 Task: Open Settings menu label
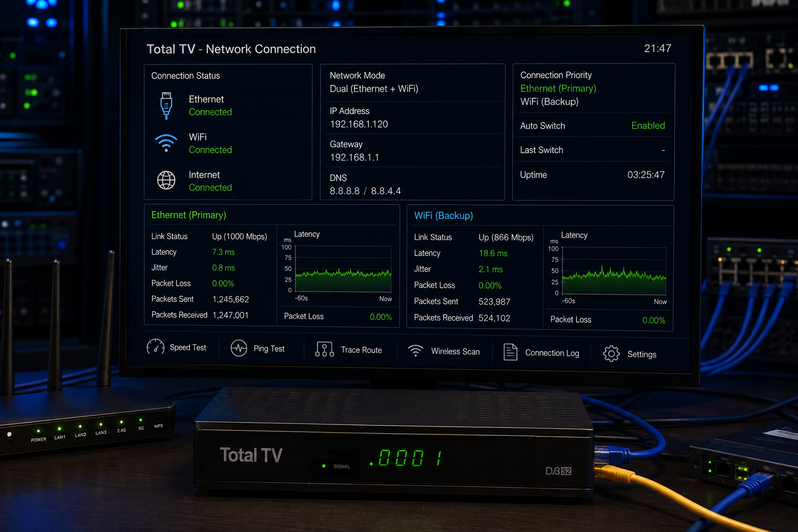[x=642, y=354]
